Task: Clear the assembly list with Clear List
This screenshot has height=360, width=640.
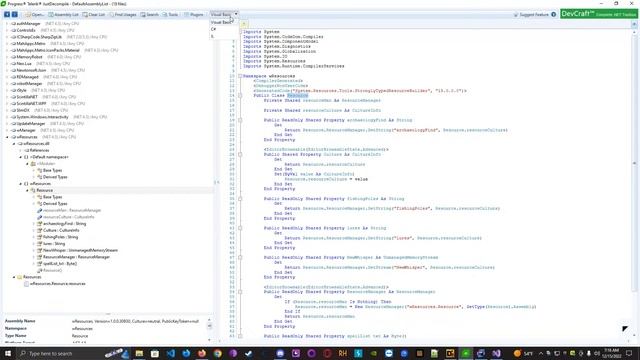Action: 93,14
